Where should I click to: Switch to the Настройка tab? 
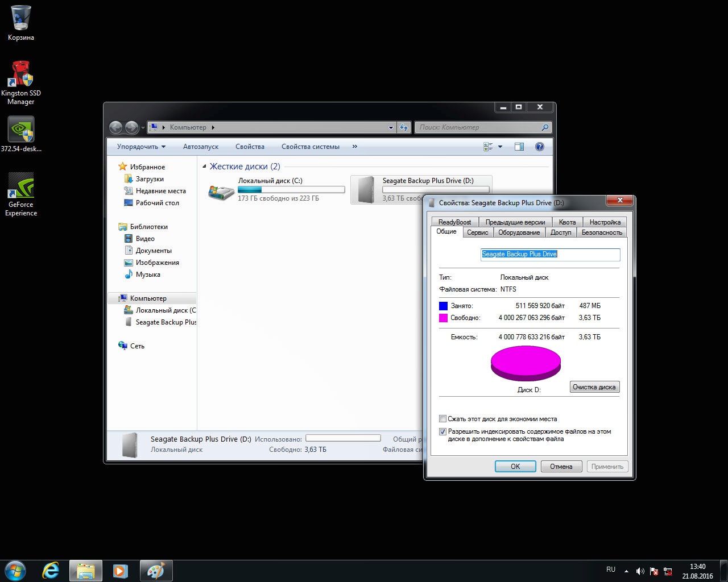coord(605,222)
